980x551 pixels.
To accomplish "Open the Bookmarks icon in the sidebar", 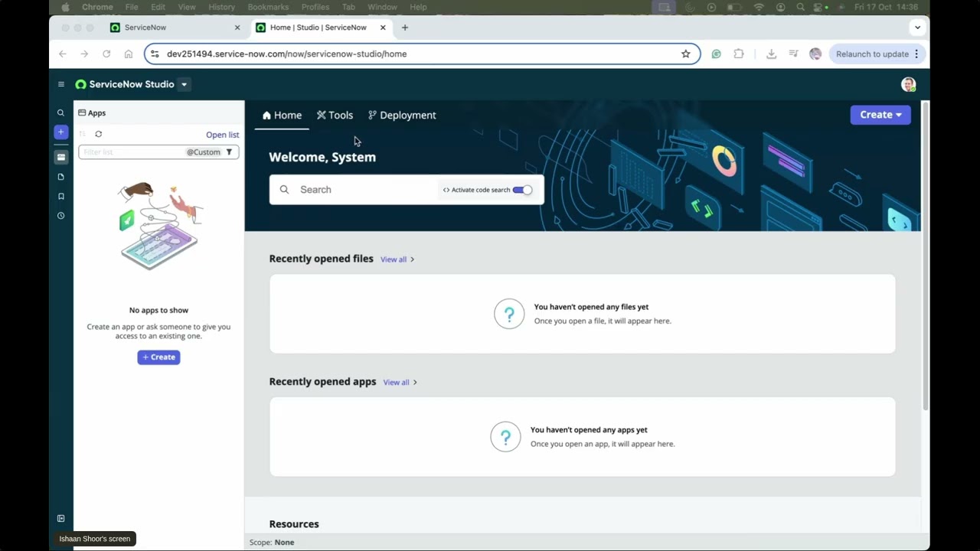I will [x=60, y=196].
